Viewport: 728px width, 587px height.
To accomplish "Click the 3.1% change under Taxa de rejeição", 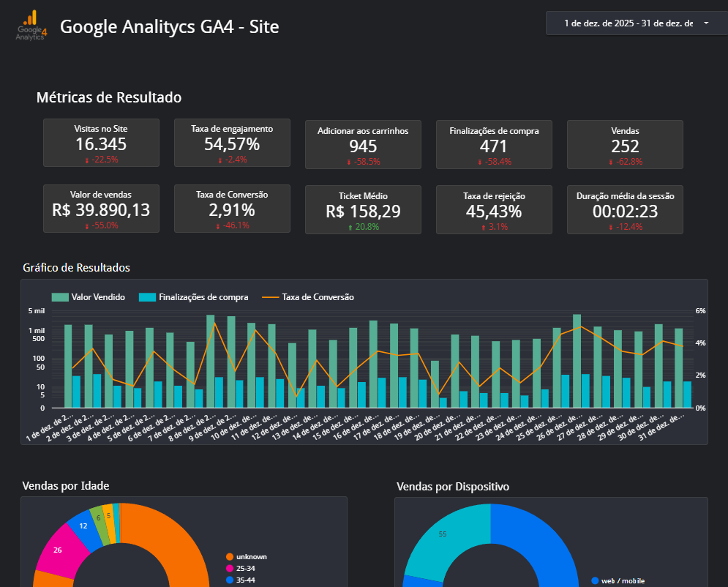I will [x=495, y=227].
